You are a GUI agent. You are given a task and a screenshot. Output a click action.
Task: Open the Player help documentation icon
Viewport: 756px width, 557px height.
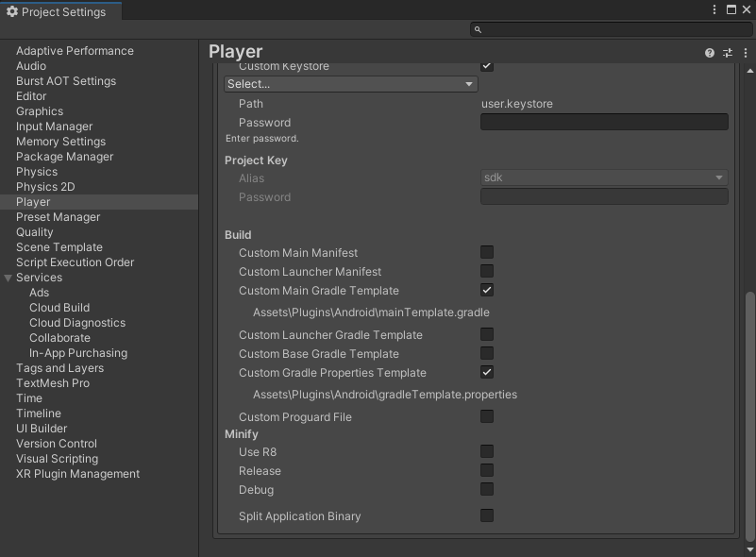click(x=710, y=53)
